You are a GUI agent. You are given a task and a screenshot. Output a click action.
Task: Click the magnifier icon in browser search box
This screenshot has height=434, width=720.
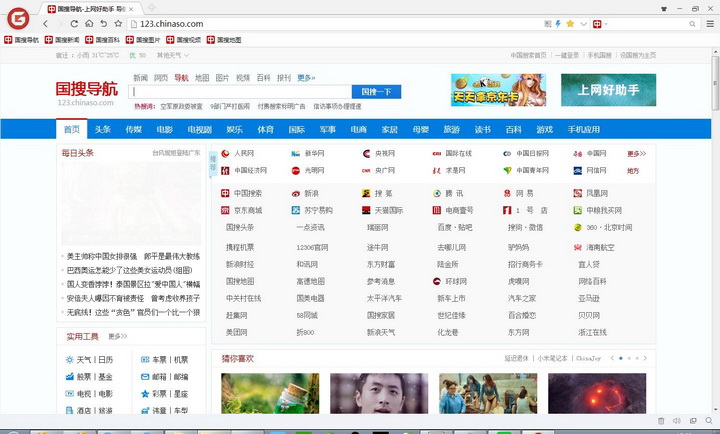click(692, 24)
